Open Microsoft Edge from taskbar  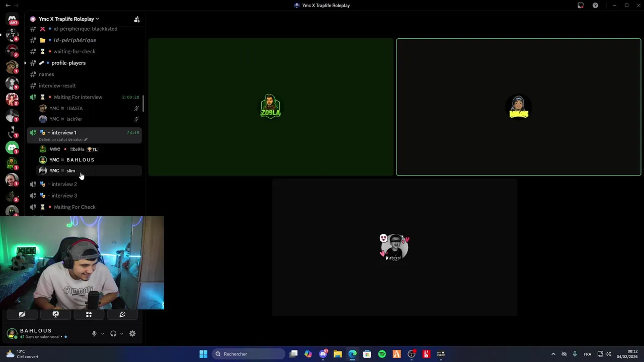click(352, 354)
